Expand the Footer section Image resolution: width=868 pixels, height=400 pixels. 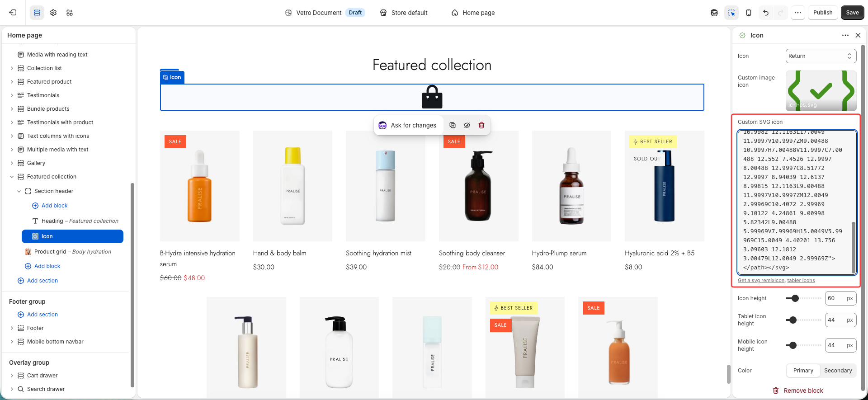pos(12,328)
